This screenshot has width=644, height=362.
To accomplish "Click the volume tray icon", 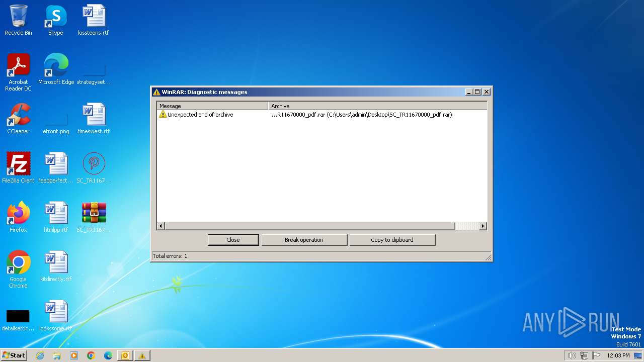I will 572,355.
